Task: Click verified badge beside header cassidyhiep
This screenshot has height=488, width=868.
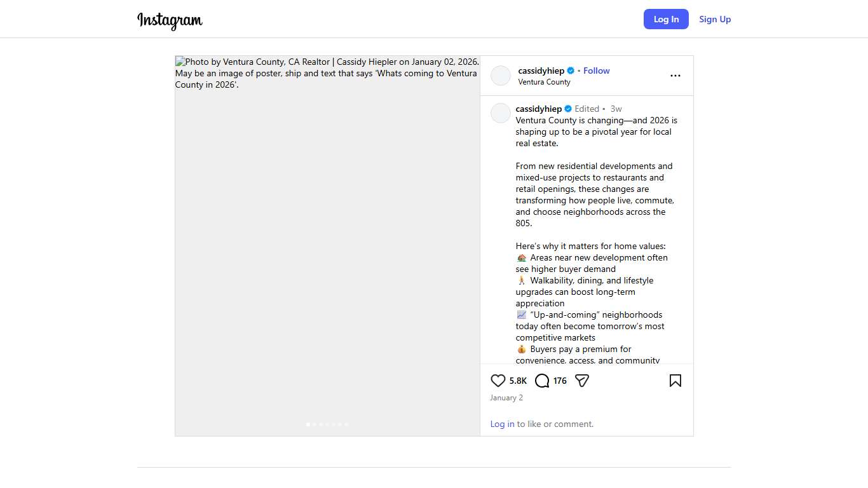Action: (571, 71)
